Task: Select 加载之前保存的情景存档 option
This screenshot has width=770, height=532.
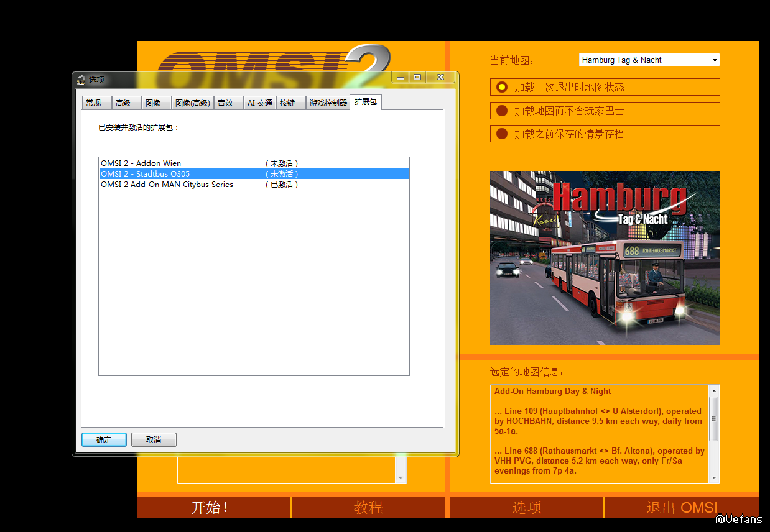Action: pos(605,134)
